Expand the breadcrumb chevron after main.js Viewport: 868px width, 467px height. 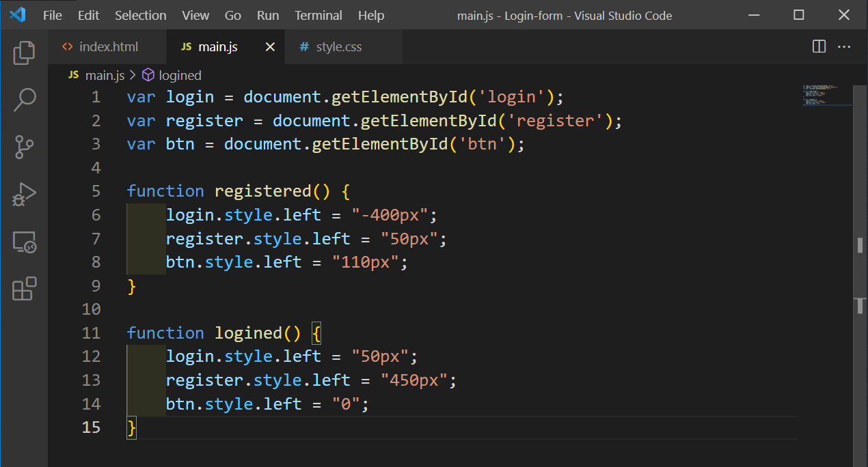[x=133, y=75]
